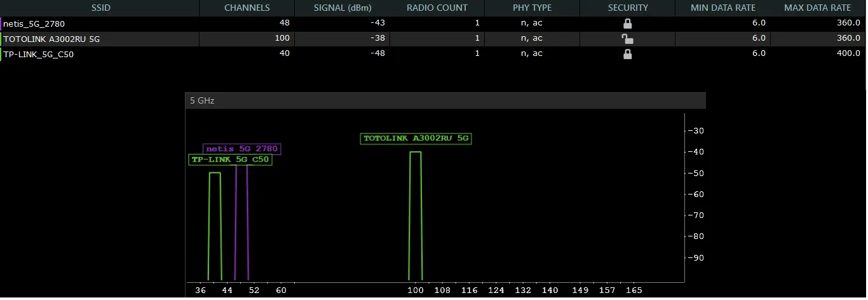This screenshot has height=300, width=868.
Task: Click TP-LINK 5G C50 label in graph
Action: pyautogui.click(x=230, y=160)
